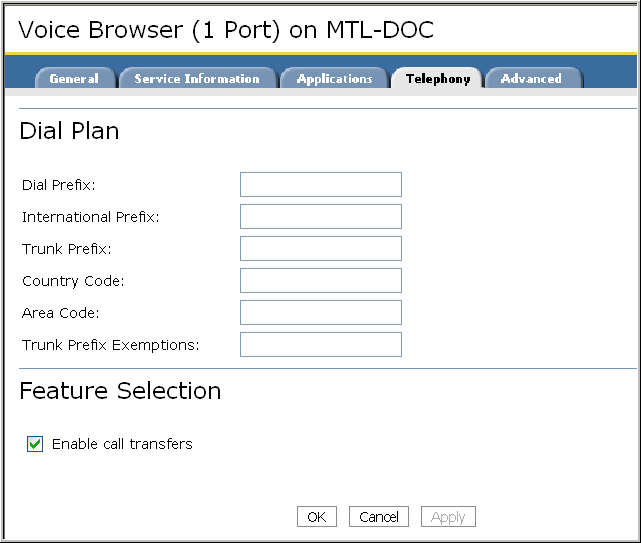Click inside the Trunk Prefix text box
This screenshot has height=543, width=641.
tap(320, 248)
